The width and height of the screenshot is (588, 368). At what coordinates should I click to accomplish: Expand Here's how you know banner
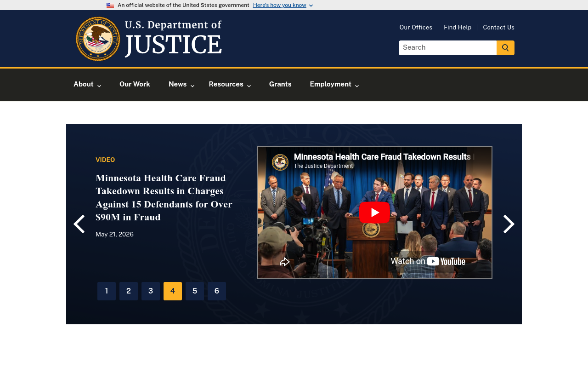[x=283, y=5]
